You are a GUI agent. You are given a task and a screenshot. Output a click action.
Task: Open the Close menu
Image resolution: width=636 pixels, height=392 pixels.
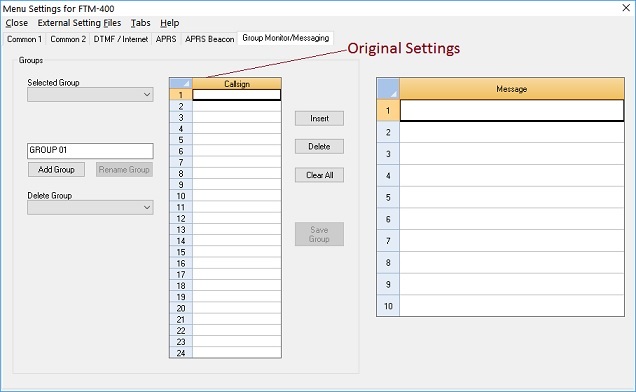click(x=17, y=23)
